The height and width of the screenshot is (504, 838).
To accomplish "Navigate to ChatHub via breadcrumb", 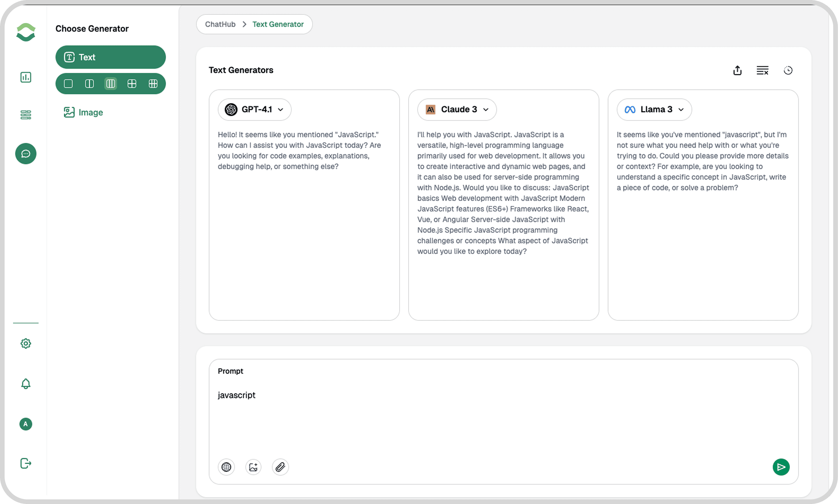I will coord(220,24).
